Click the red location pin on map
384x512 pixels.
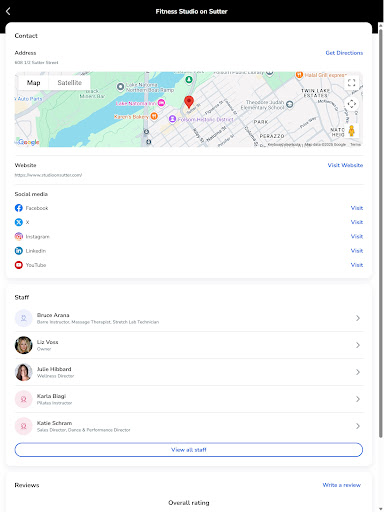[189, 102]
